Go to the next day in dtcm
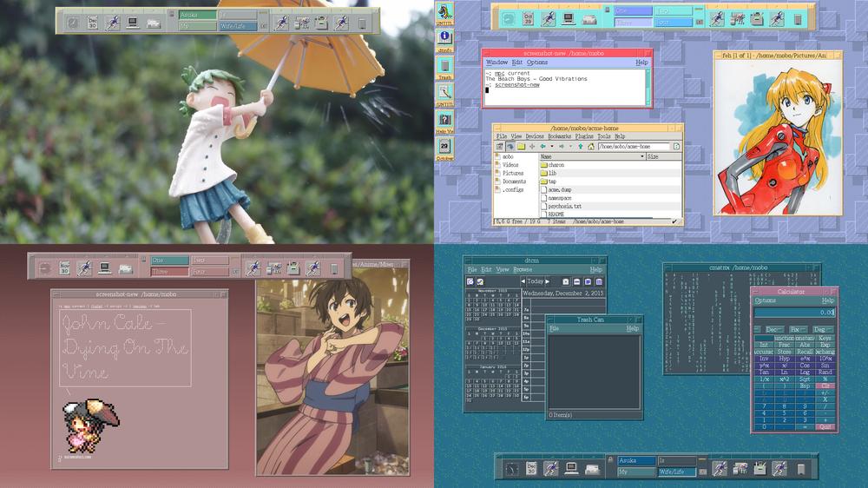 coord(548,281)
